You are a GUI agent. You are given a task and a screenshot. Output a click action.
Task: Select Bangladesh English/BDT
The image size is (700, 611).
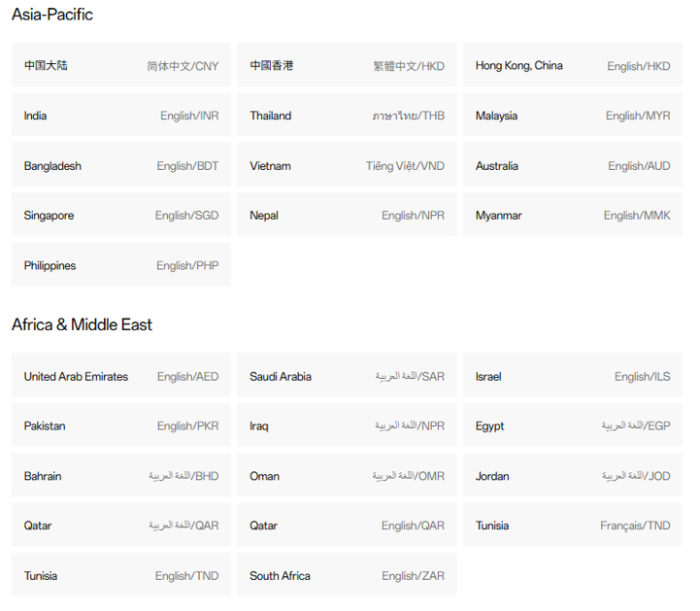(121, 165)
